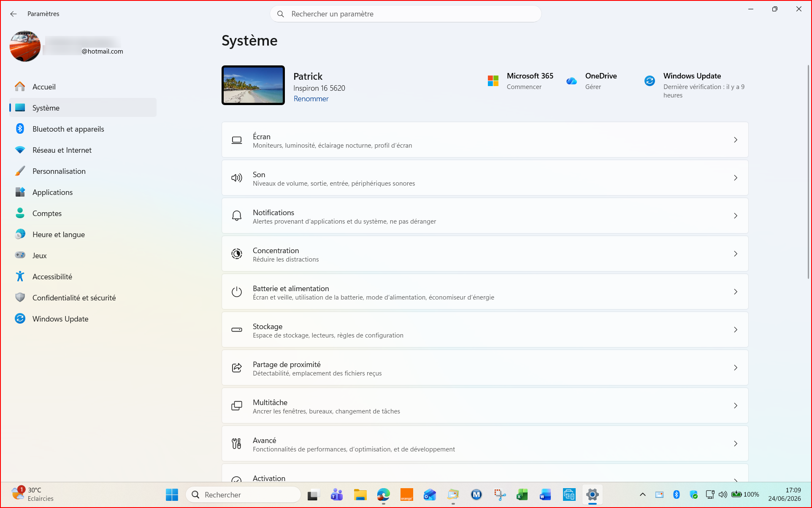Open the Accueil home icon entry
The height and width of the screenshot is (508, 812).
coord(20,86)
